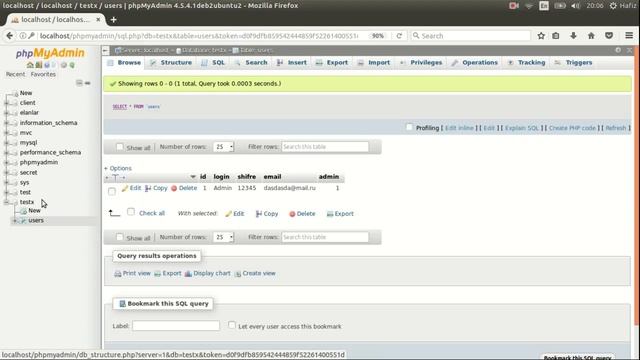Open the Triggers tab
Screen dimensions: 640x360
(x=573, y=62)
